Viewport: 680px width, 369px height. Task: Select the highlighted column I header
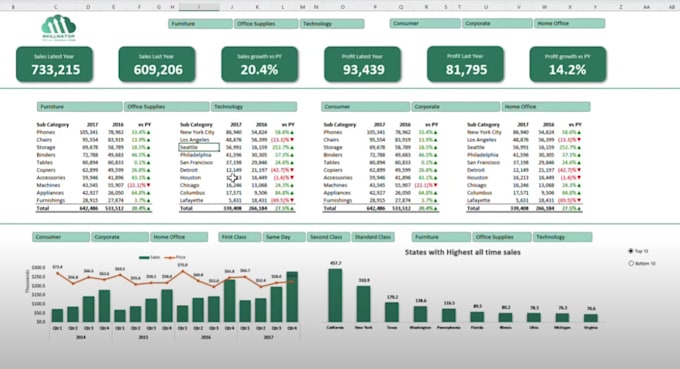[x=199, y=7]
